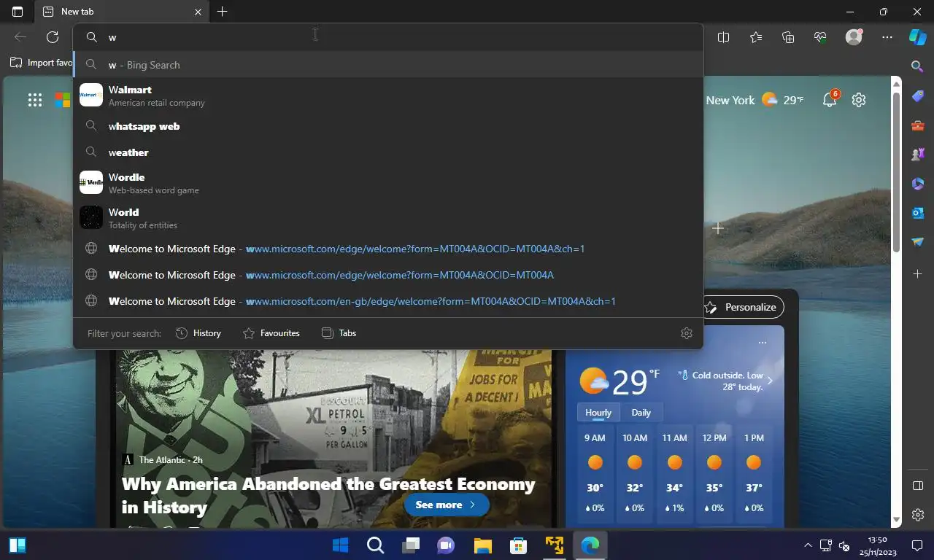Filter search by History
Viewport: 934px width, 560px height.
pos(198,333)
